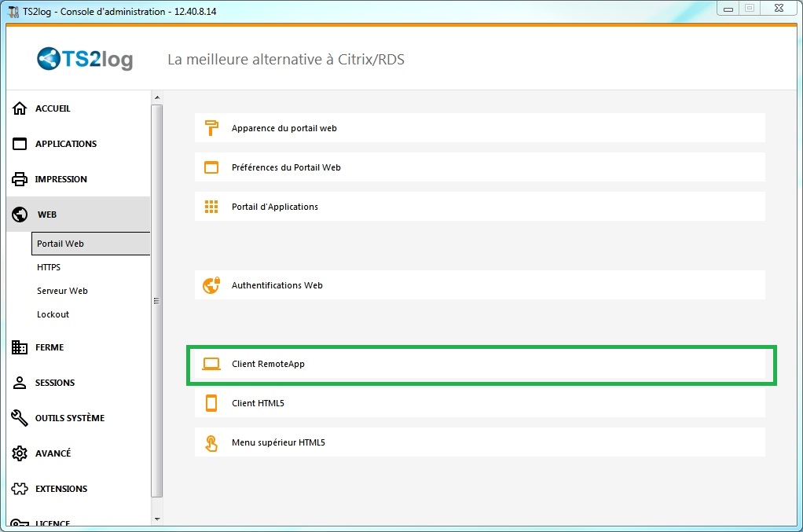Screen dimensions: 803x532
Task: Open Apparence du portail web
Action: 480,128
